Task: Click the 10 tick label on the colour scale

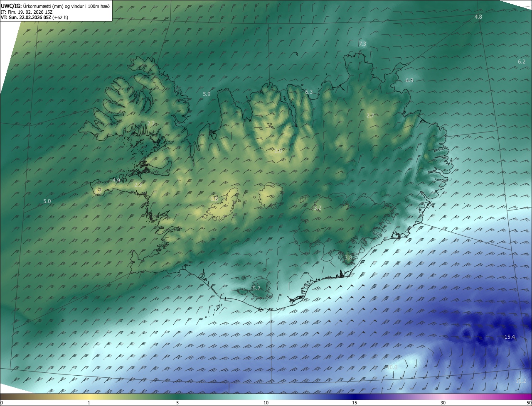Action: pyautogui.click(x=266, y=403)
